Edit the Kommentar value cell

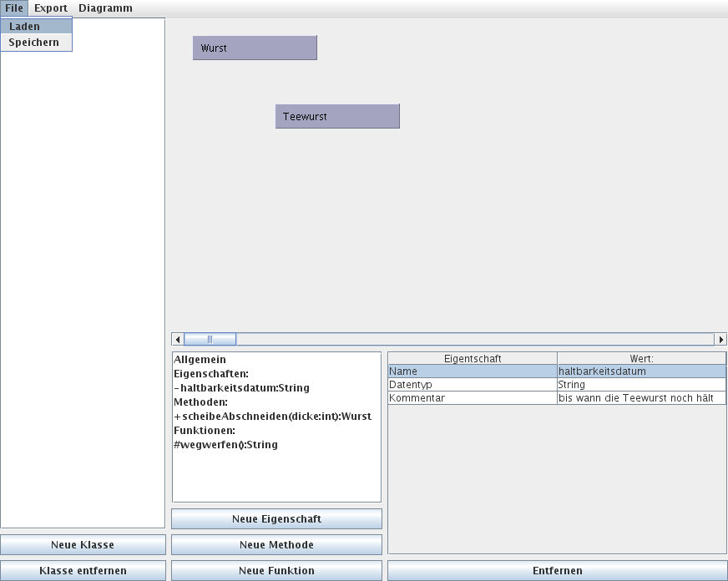[x=640, y=398]
